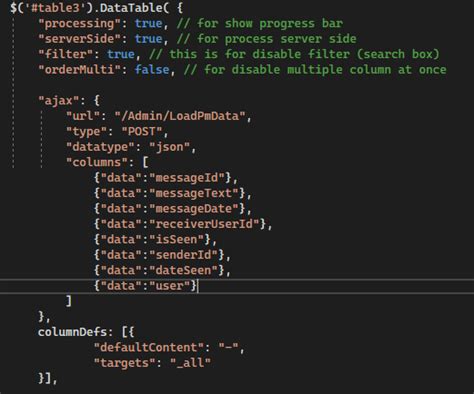Screen dimensions: 474x394
Task: Click the comment about disable filter search box
Action: [295, 54]
